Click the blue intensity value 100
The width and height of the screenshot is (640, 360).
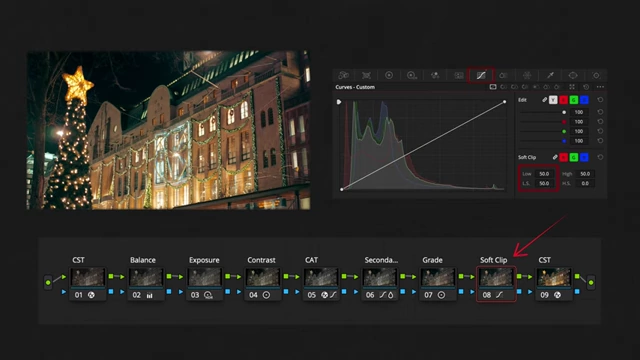pyautogui.click(x=579, y=141)
